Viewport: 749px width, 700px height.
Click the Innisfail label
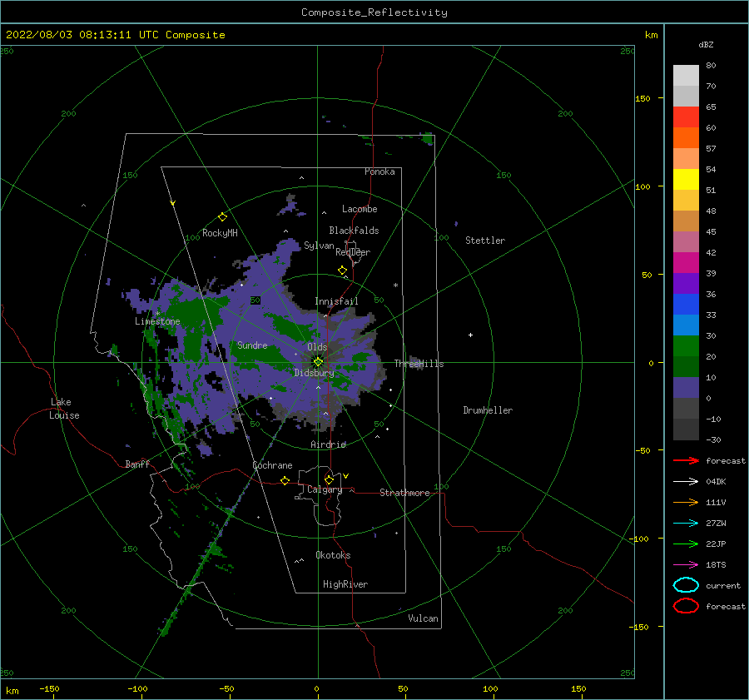coord(336,301)
